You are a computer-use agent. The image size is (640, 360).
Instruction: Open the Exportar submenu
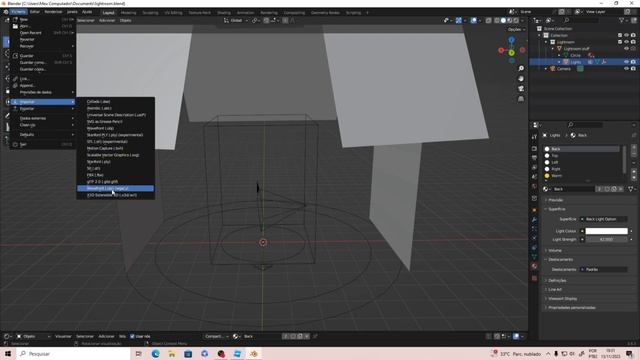click(x=43, y=109)
